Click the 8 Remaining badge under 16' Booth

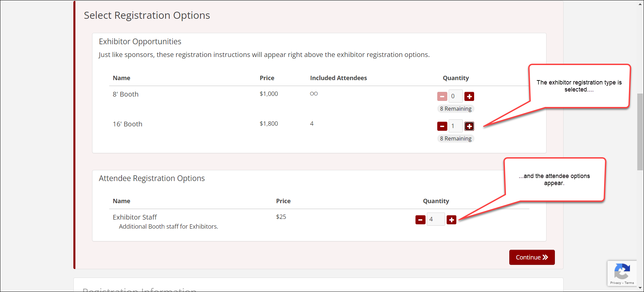(x=455, y=138)
